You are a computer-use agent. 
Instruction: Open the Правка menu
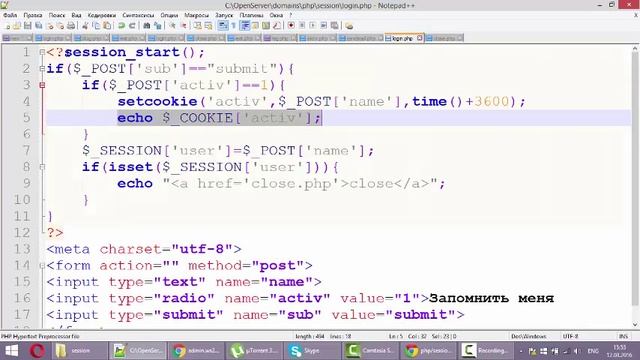pyautogui.click(x=33, y=15)
